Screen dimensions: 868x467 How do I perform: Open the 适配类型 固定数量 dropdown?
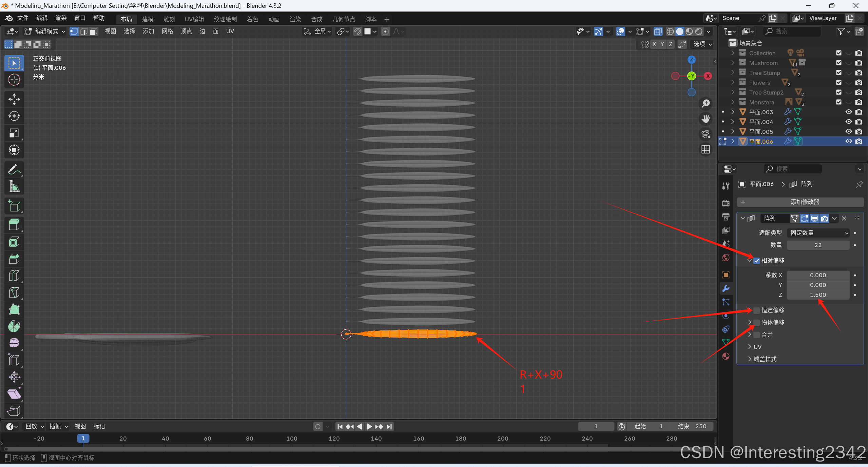click(818, 233)
